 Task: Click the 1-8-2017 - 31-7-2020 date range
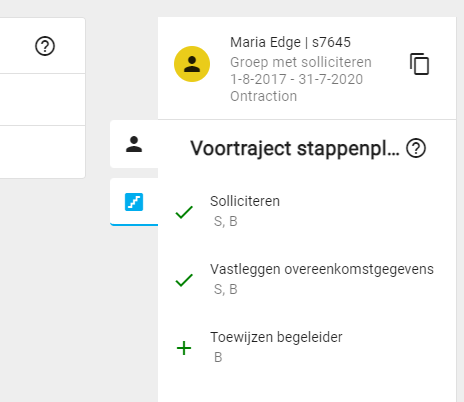click(296, 79)
